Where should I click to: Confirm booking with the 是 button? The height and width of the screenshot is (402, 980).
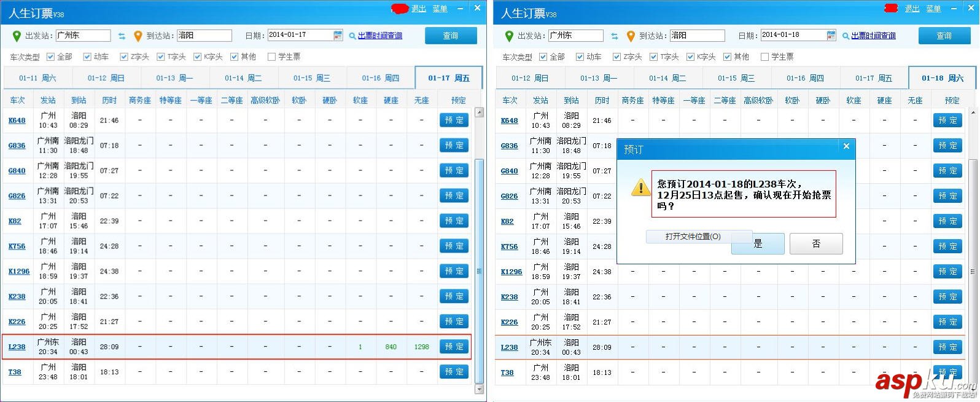(758, 243)
